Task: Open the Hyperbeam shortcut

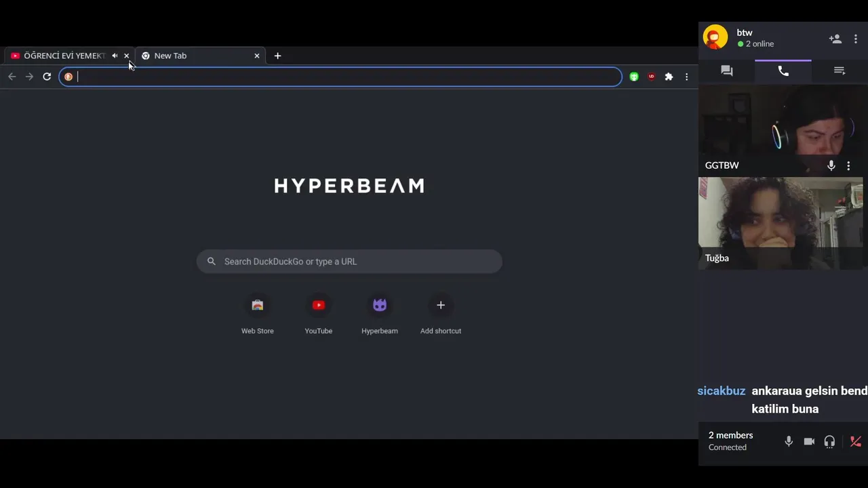Action: [x=380, y=315]
